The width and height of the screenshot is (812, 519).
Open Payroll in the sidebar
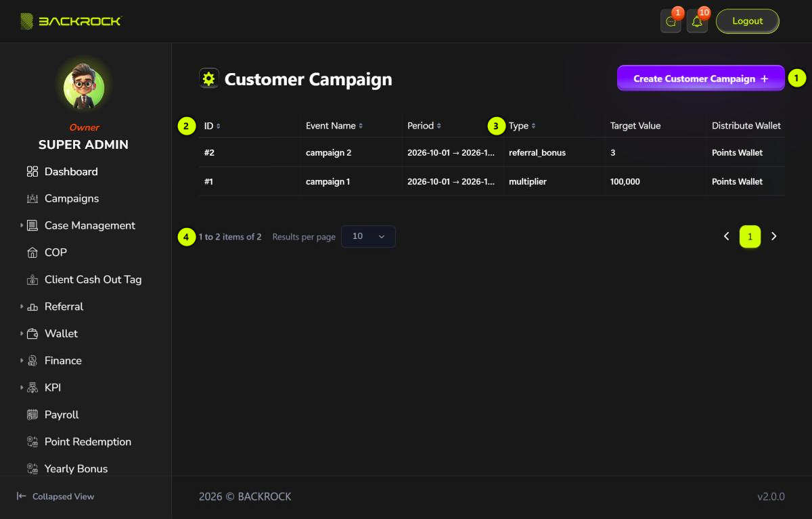point(62,415)
